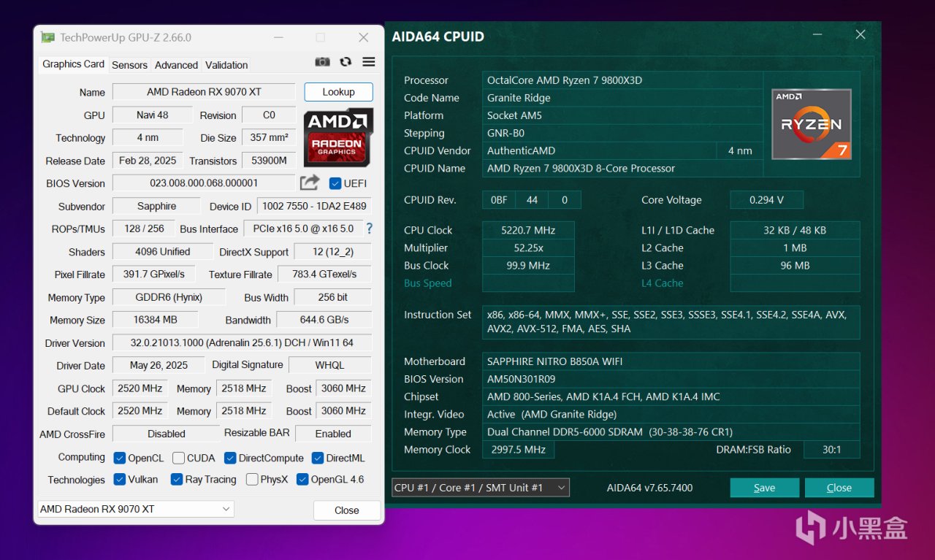This screenshot has width=935, height=560.
Task: Click the DRAM:FSB Ratio value 30:1
Action: coord(831,450)
